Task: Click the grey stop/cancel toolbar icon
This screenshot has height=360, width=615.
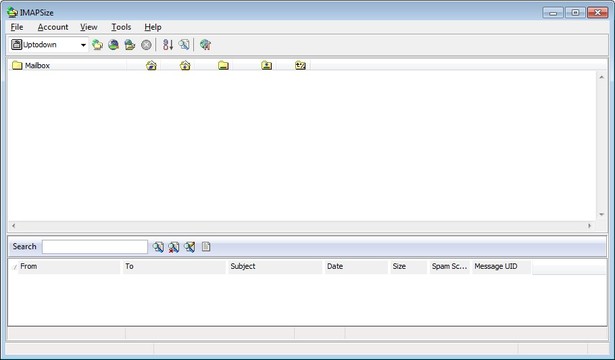Action: pos(146,45)
